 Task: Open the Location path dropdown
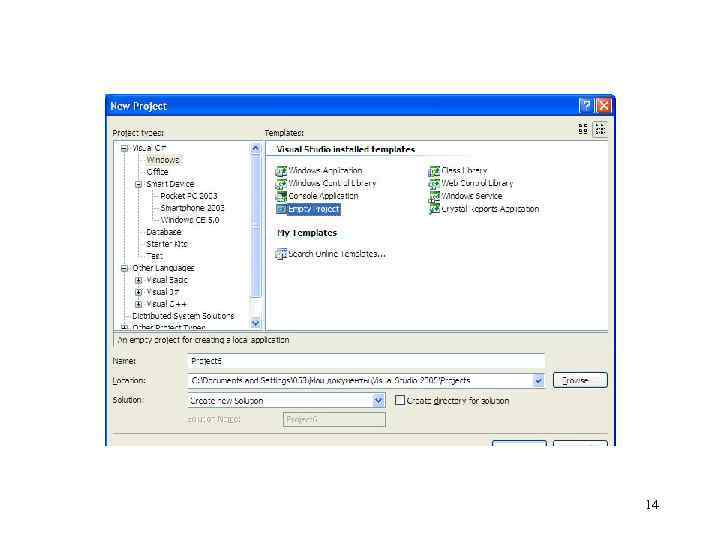pos(538,380)
